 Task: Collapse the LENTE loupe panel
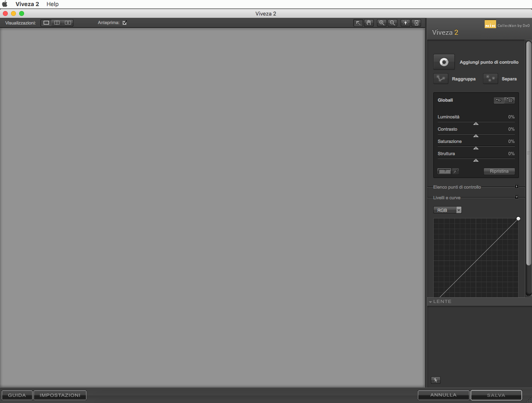(430, 302)
